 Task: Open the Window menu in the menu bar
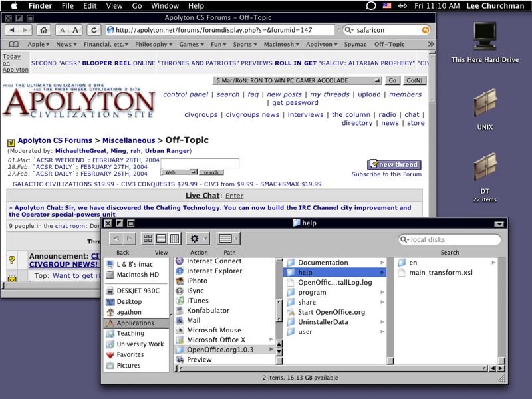164,5
